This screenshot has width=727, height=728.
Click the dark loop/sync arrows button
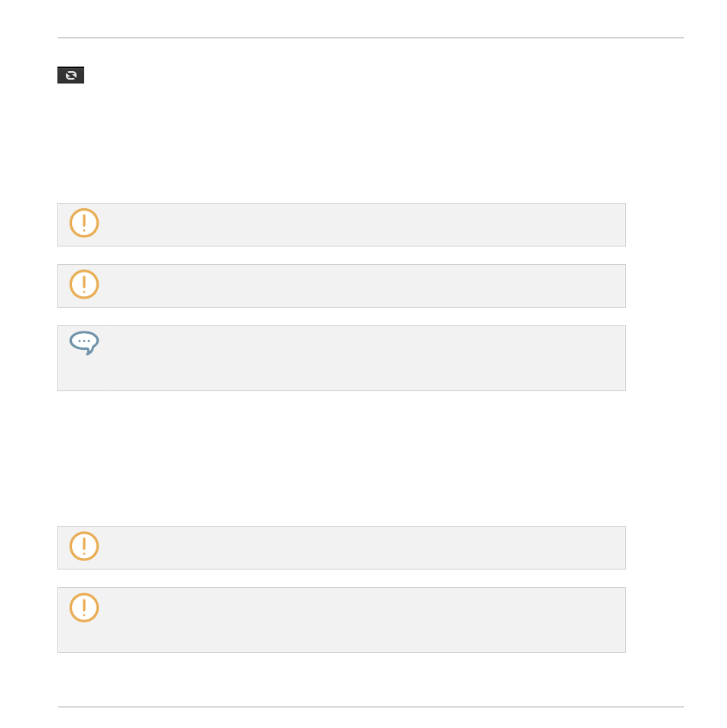pos(70,75)
